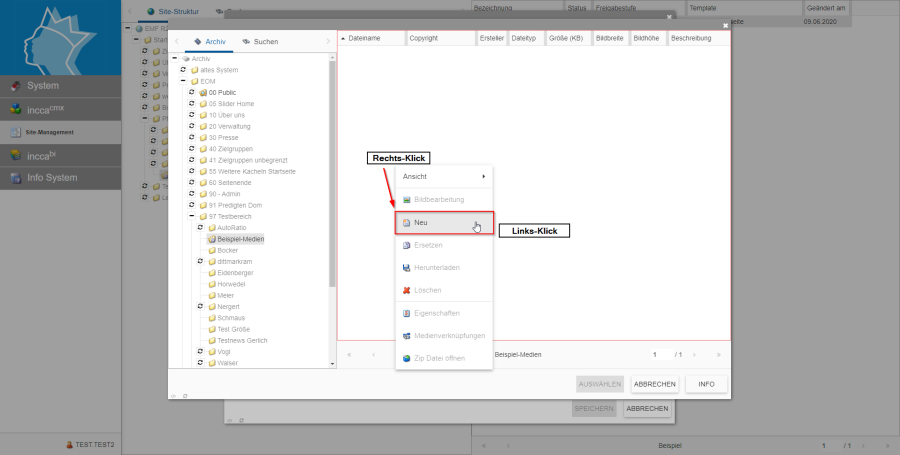The width and height of the screenshot is (900, 455).
Task: Click ABBRECHEN in the archive dialog
Action: coord(655,384)
